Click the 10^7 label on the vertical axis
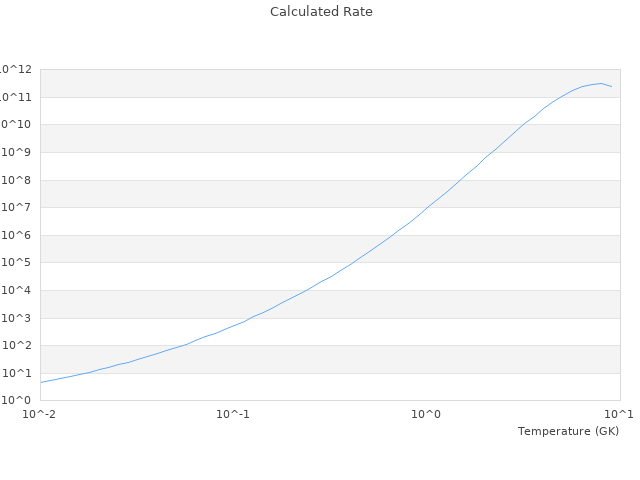 click(20, 208)
